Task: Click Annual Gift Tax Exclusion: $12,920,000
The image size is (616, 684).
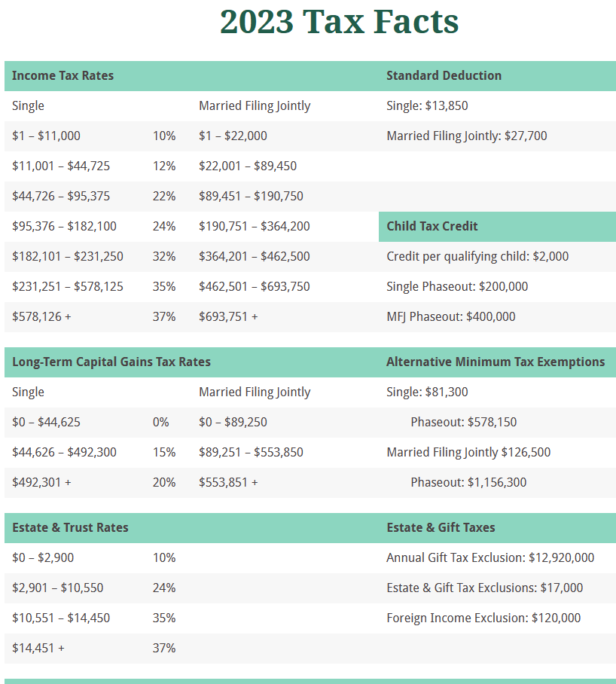Action: 489,557
